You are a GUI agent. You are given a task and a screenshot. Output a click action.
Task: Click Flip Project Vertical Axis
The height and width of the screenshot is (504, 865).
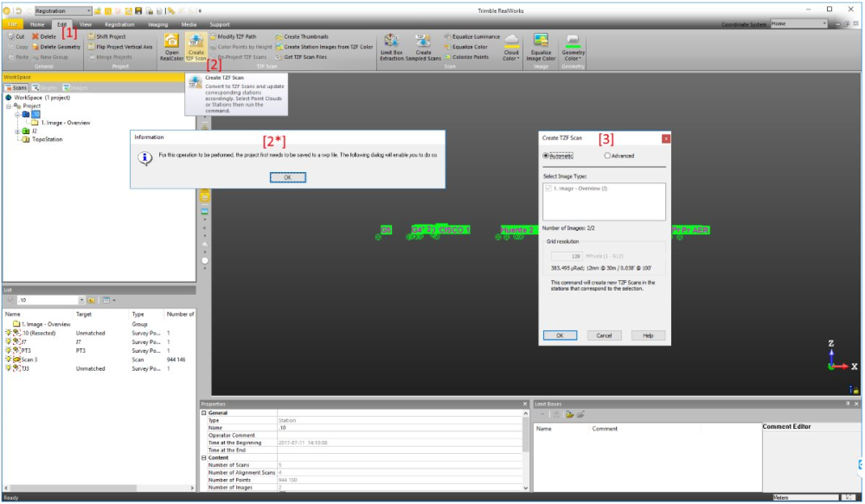click(x=120, y=47)
